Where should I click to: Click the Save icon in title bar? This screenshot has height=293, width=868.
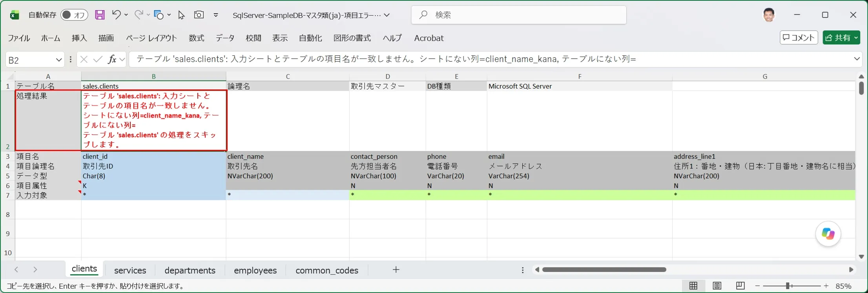point(100,15)
